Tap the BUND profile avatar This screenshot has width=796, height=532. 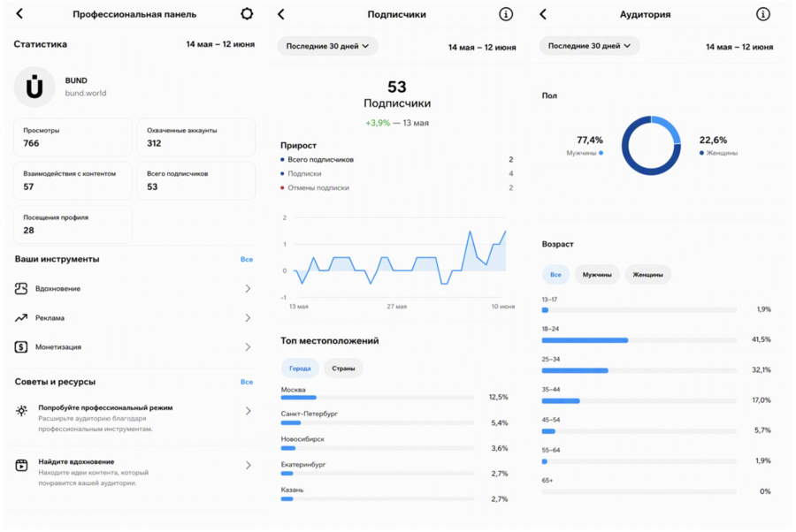[34, 87]
